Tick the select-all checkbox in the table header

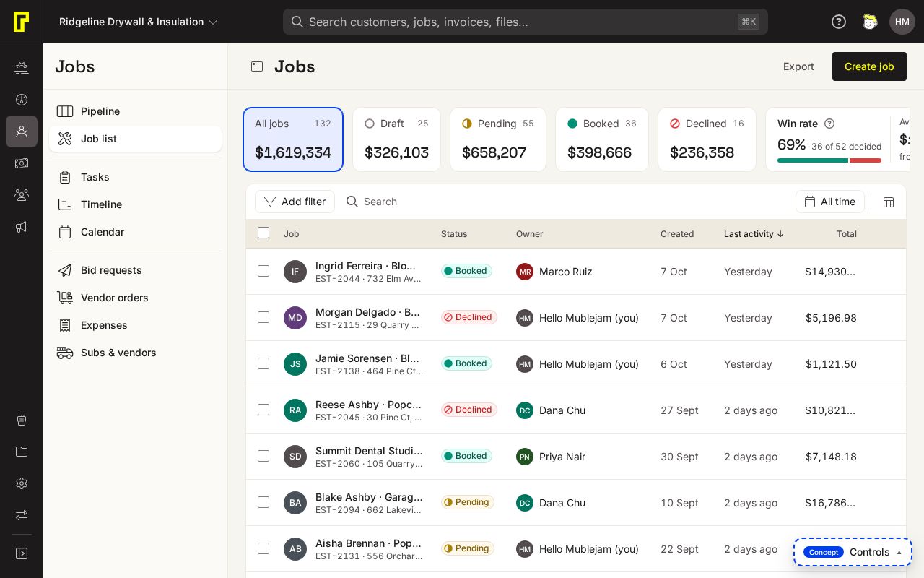[x=263, y=233]
